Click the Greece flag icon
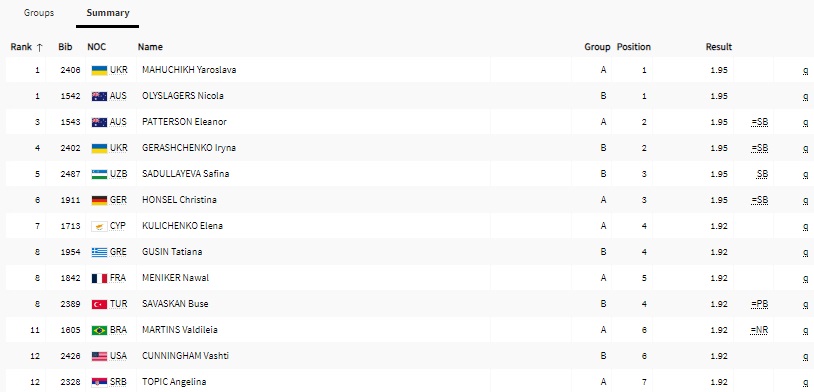This screenshot has height=392, width=814. 99,252
